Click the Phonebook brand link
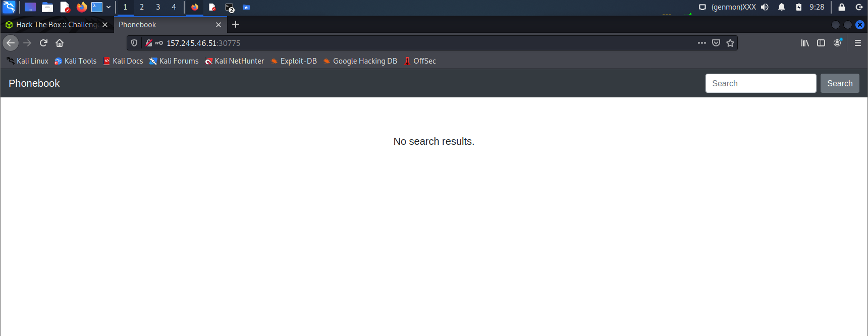 34,83
